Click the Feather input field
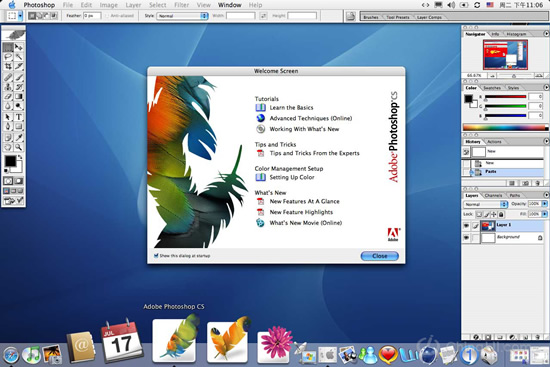This screenshot has width=550, height=367. tap(92, 16)
